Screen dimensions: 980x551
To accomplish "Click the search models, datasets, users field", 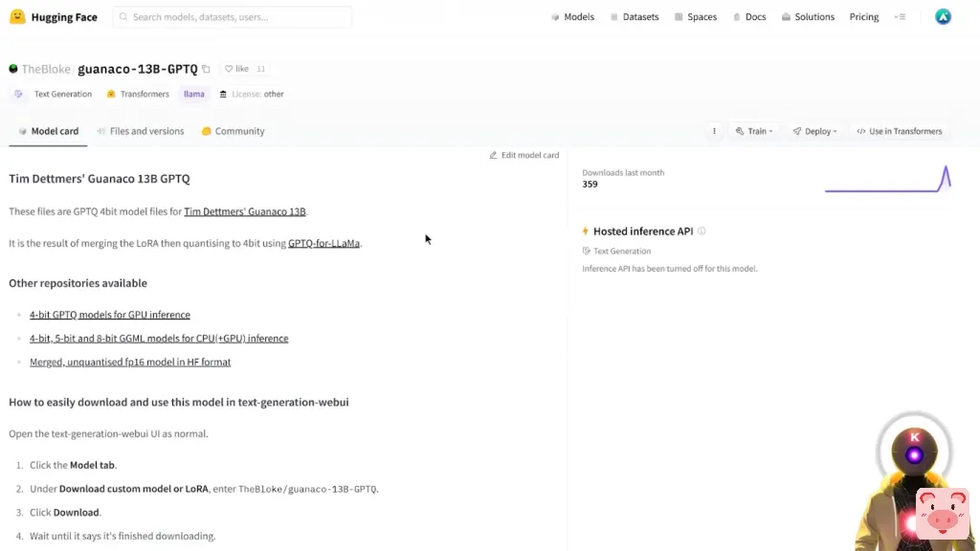I will pos(233,17).
